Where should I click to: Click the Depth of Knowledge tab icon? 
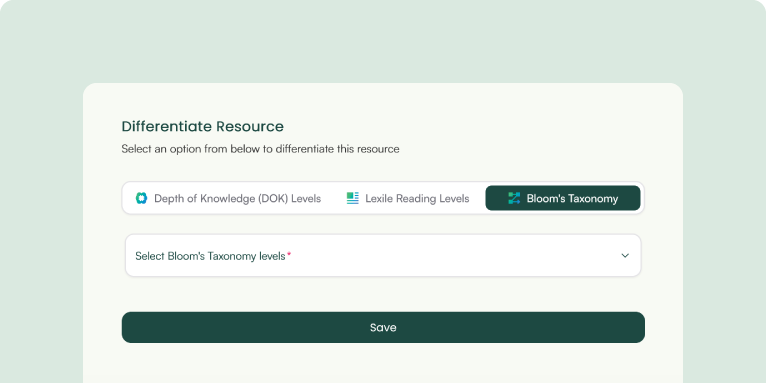coord(141,198)
